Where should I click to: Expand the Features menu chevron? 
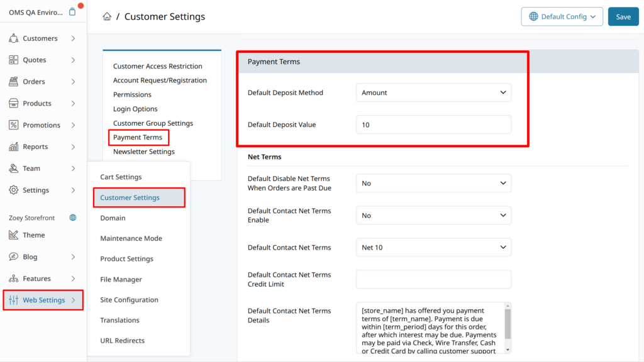tap(73, 278)
